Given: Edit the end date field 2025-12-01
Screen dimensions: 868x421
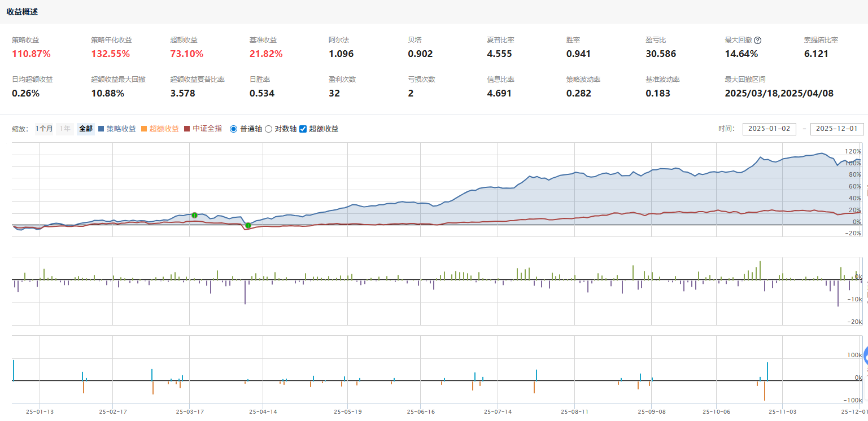Looking at the screenshot, I should 837,129.
